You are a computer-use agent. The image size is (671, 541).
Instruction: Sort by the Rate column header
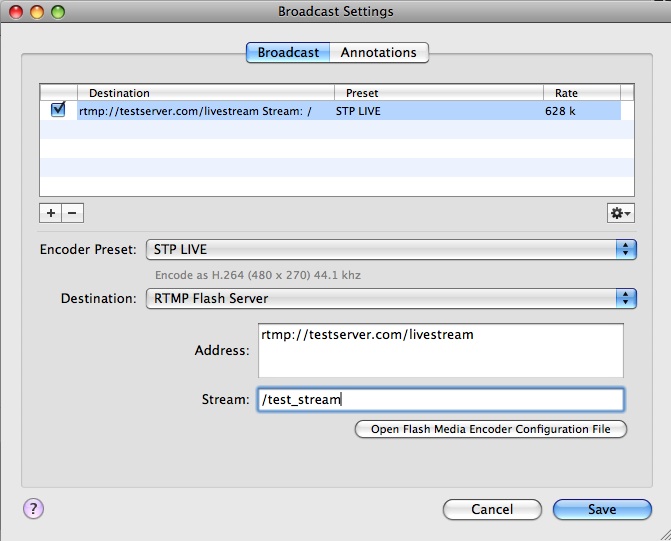pyautogui.click(x=581, y=93)
